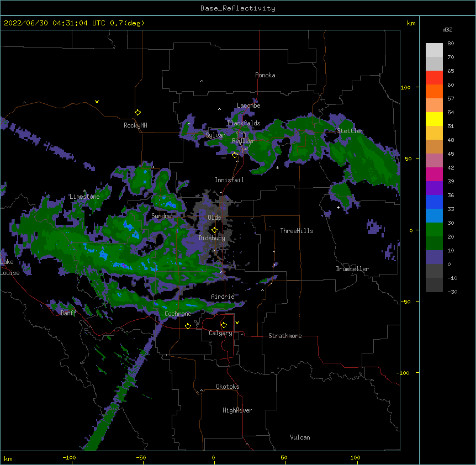The height and width of the screenshot is (465, 476).
Task: Click the Vulcan label
Action: (x=300, y=437)
